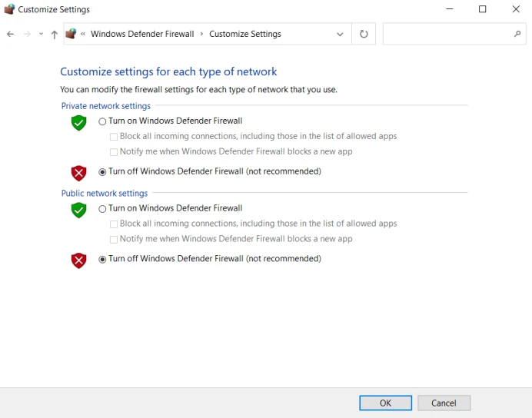Minimize the Customize Settings window

[x=450, y=9]
